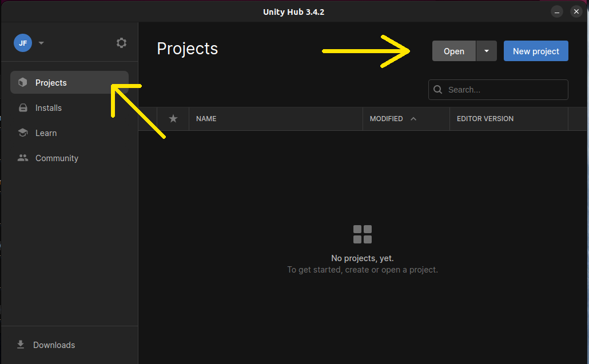Click the Installs drive icon

(23, 107)
